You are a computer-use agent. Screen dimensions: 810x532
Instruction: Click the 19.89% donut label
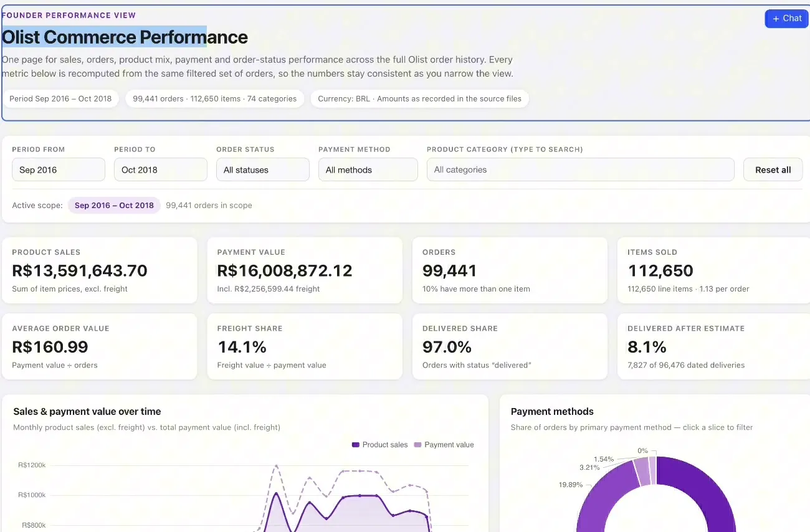click(571, 485)
